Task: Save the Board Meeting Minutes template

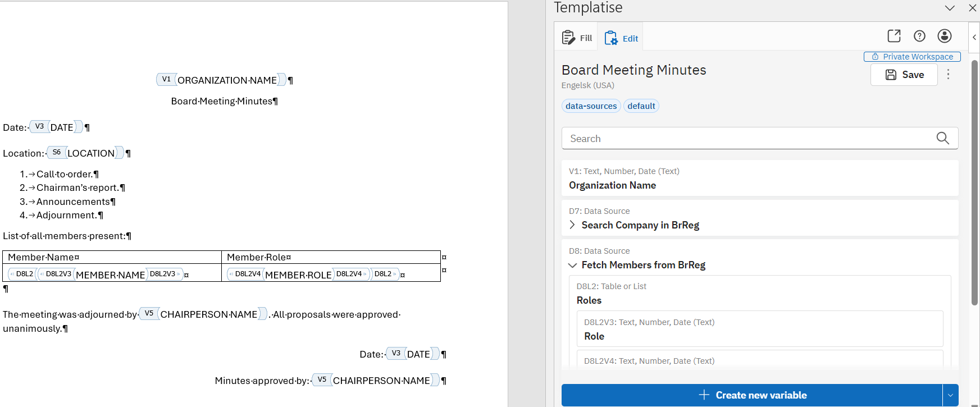Action: point(904,75)
